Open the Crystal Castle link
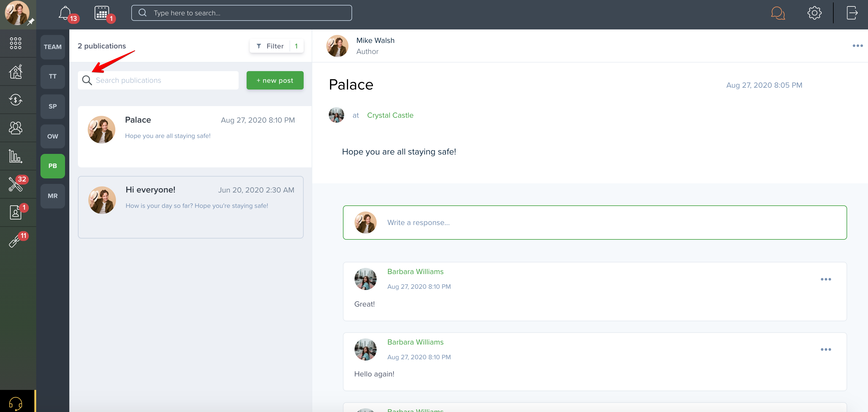This screenshot has width=868, height=412. point(390,115)
